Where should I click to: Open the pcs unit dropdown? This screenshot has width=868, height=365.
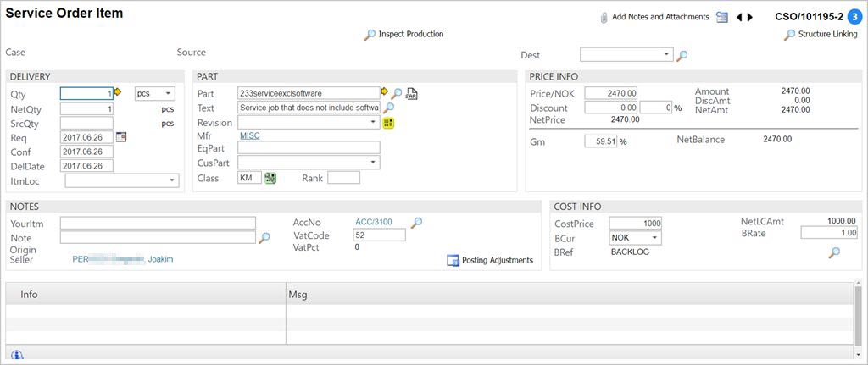(155, 93)
